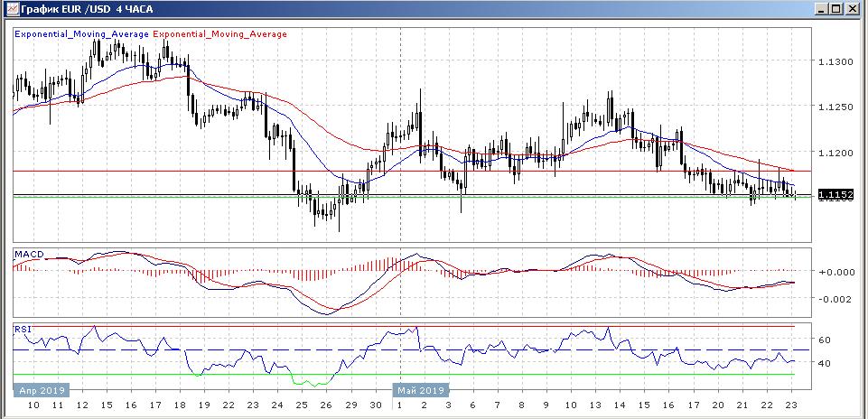868x419 pixels.
Task: Click the current price tag 1.1152
Action: click(x=835, y=194)
